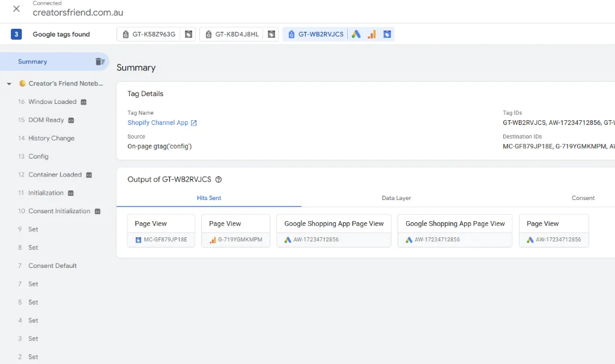Screen dimensions: 615x364
Task: Open the Summary item in sidebar
Action: [x=54, y=62]
